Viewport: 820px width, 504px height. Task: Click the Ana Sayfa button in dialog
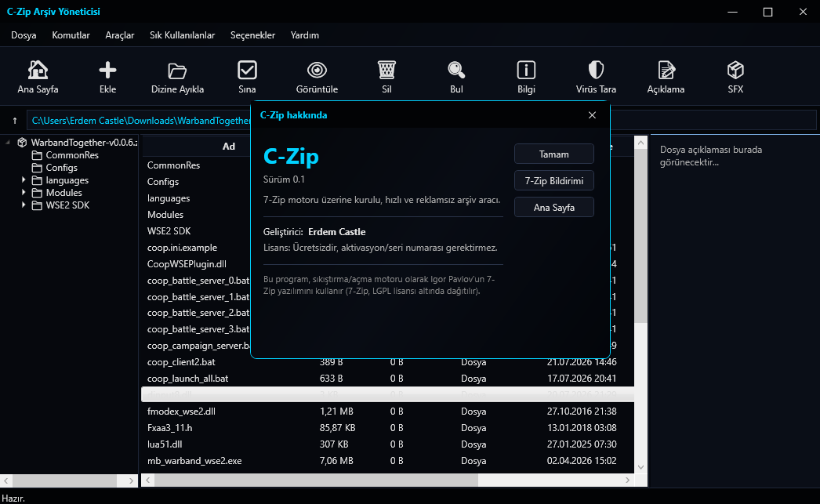(x=553, y=208)
